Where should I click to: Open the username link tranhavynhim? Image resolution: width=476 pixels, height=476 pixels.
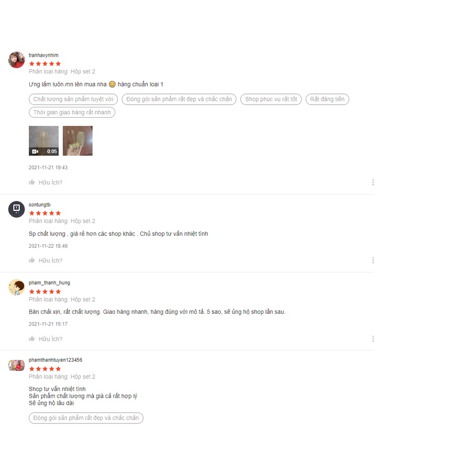(43, 55)
